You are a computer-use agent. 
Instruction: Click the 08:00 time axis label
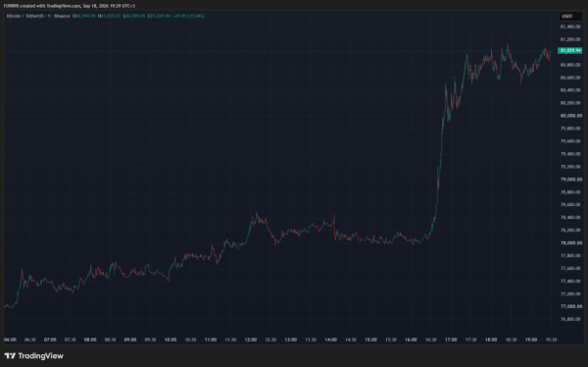tap(90, 340)
